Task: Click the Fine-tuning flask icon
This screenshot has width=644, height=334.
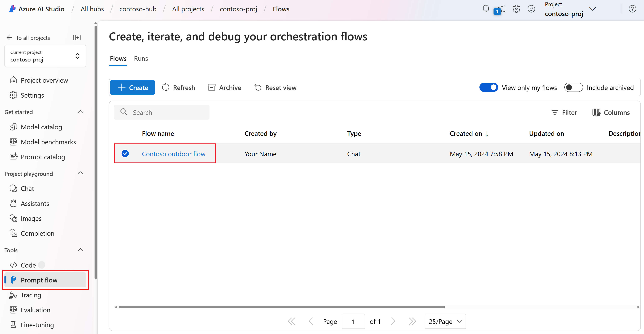Action: 13,325
